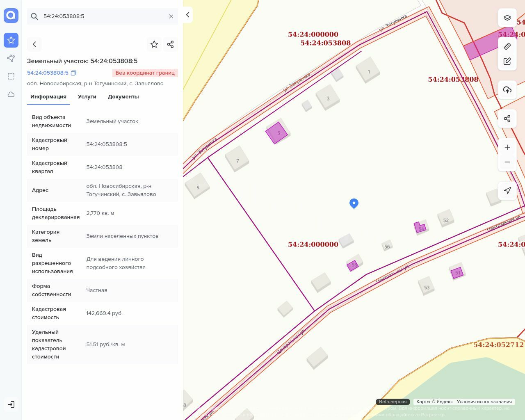
Task: Add parcel to favorites with star
Action: [x=154, y=44]
